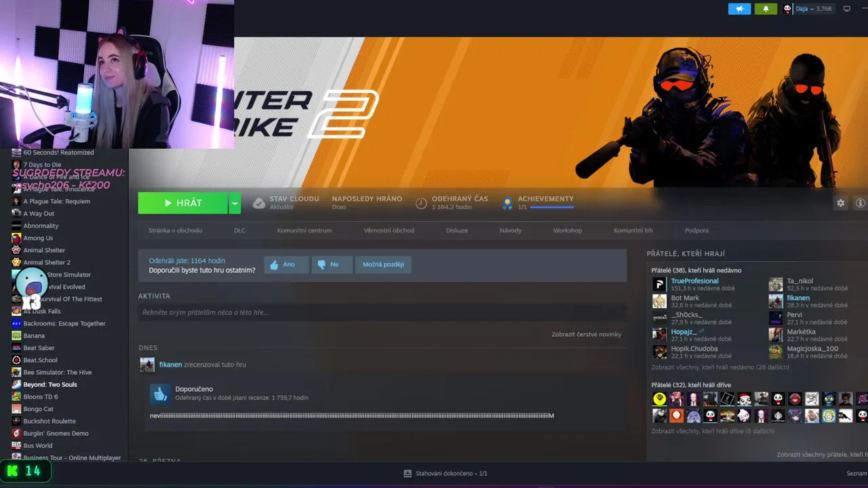Open the DLC tab
868x488 pixels.
click(x=240, y=230)
